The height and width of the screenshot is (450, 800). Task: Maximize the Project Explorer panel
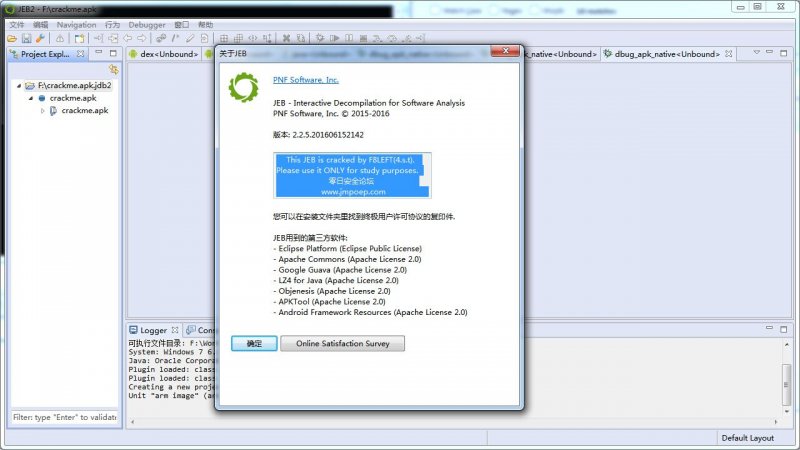[113, 53]
